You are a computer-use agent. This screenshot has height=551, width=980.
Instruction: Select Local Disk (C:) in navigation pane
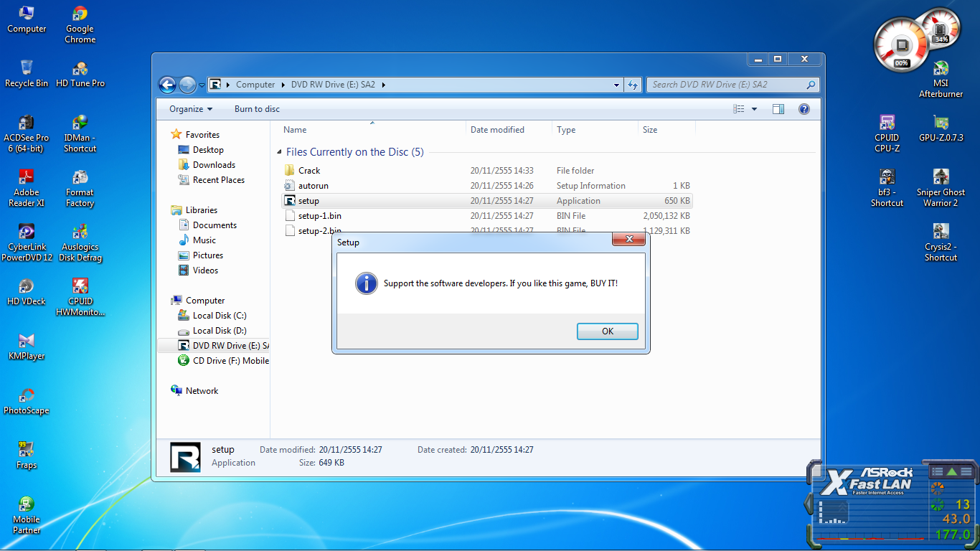tap(212, 316)
